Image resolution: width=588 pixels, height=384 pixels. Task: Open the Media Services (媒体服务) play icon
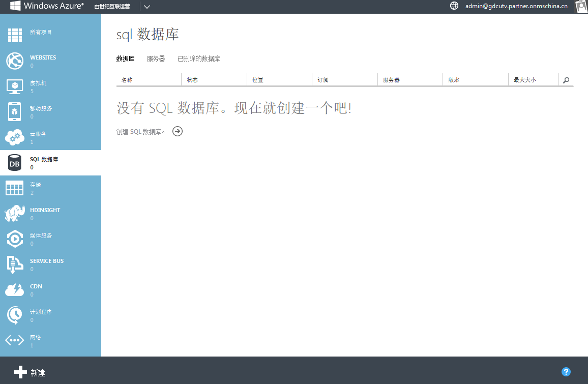click(x=15, y=239)
